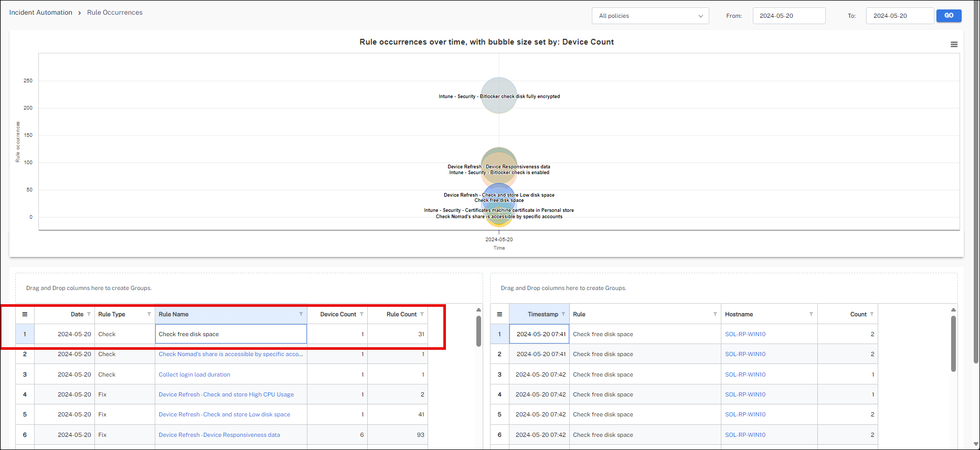Click filter icon on Date column
Viewport: 980px width, 450px height.
89,314
